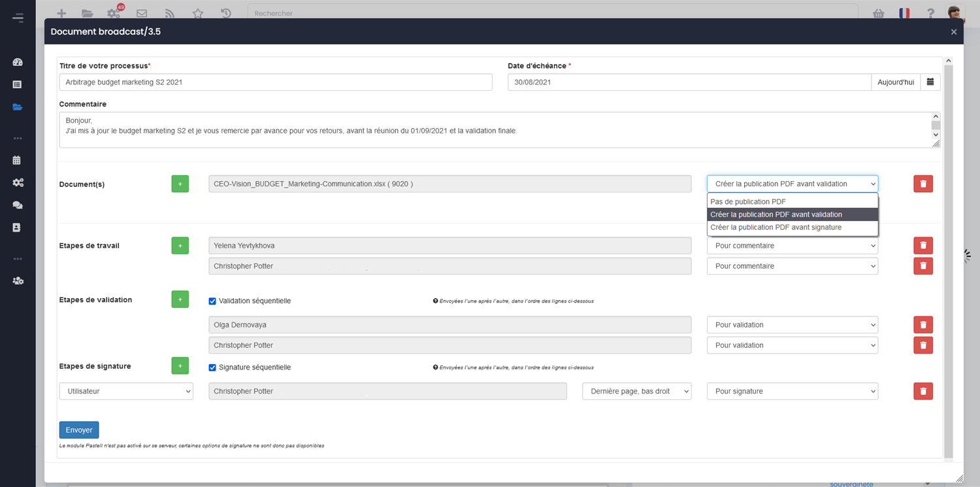Toggle Validation séquentielle checkbox
Viewport: 980px width, 487px height.
[212, 301]
